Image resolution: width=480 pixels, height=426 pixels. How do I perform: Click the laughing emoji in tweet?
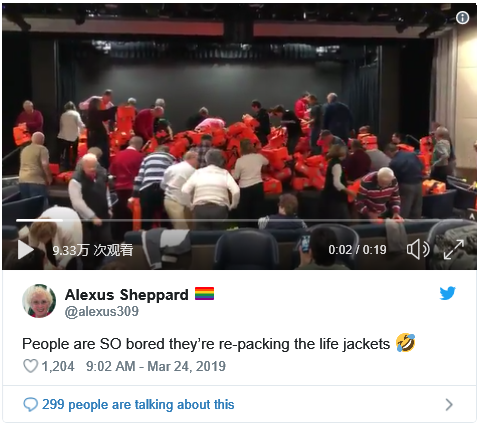coord(406,343)
